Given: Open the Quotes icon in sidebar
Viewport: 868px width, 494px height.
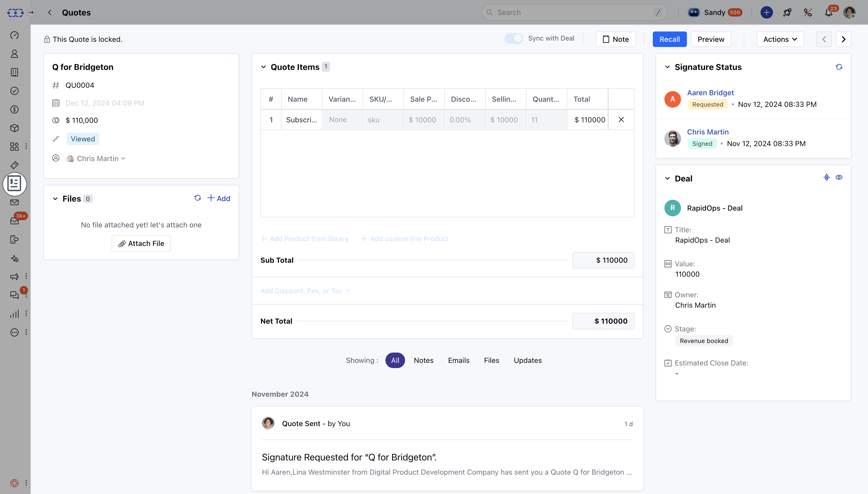Looking at the screenshot, I should click(x=14, y=184).
